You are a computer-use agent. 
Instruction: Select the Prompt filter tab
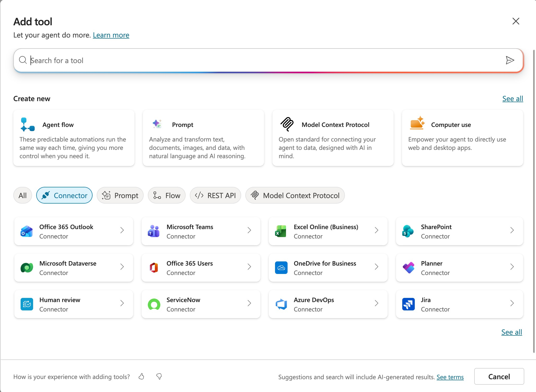click(120, 195)
